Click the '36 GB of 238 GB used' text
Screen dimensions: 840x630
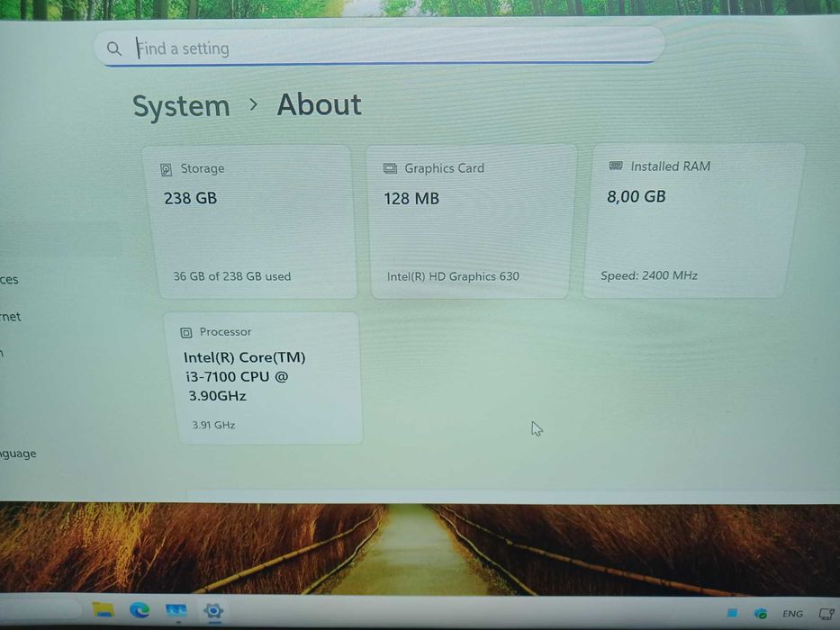coord(232,276)
